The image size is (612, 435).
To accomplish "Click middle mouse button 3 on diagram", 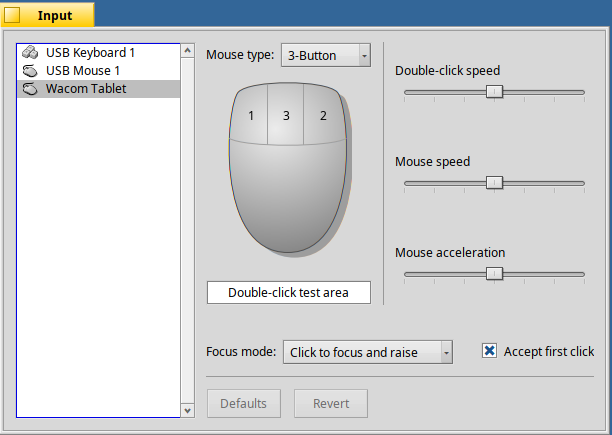I will [x=286, y=114].
